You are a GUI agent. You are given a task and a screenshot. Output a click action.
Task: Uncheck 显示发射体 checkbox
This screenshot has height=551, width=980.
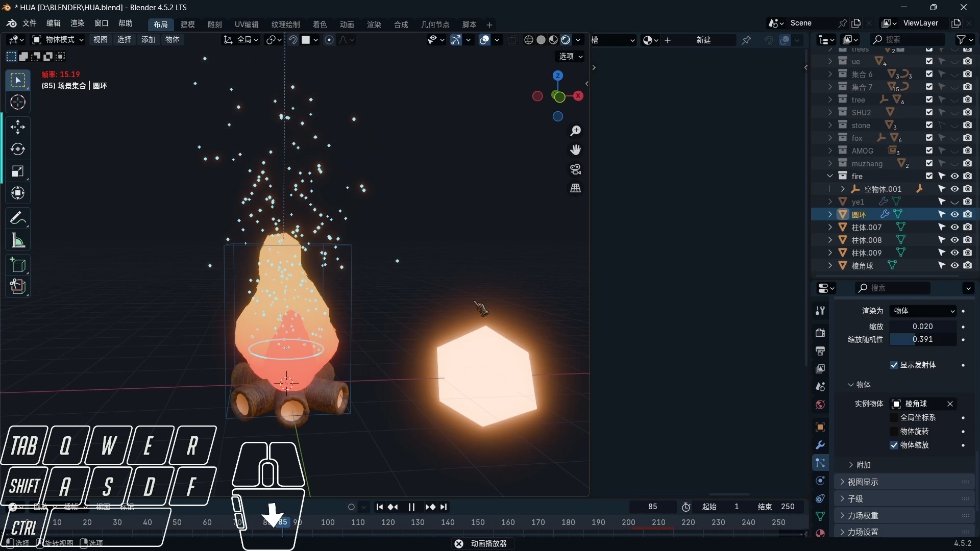pos(894,365)
